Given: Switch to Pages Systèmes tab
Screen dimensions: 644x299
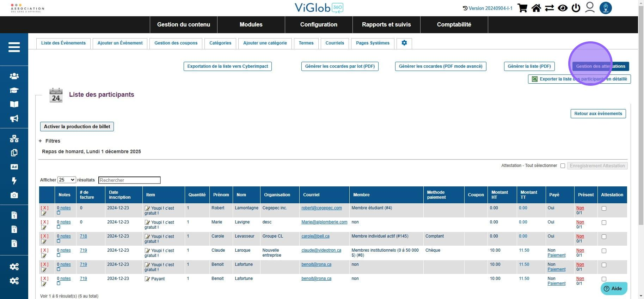Looking at the screenshot, I should [x=373, y=43].
